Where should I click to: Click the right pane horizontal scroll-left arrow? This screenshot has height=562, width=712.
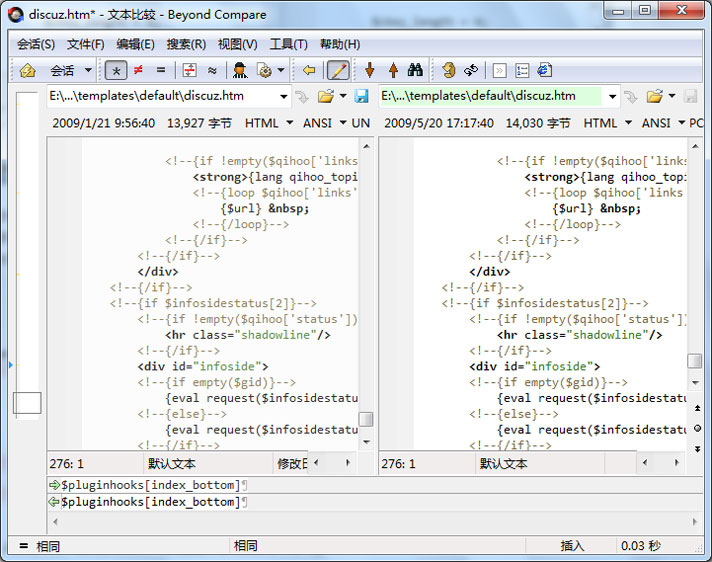coord(645,463)
